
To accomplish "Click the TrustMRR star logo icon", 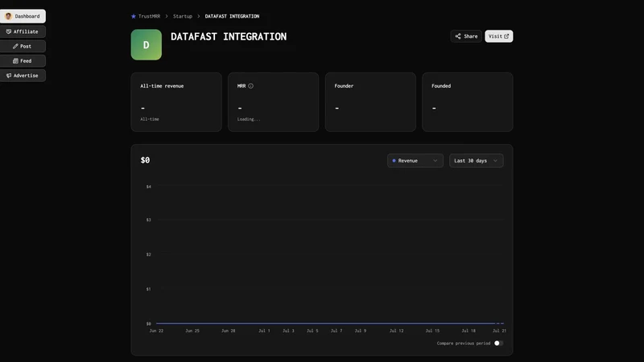I will [x=134, y=16].
